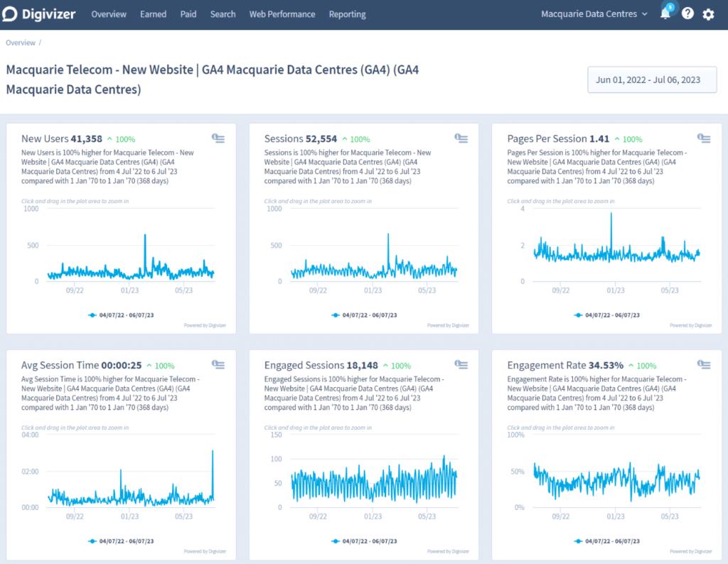Image resolution: width=728 pixels, height=564 pixels.
Task: Click Powered by Digivizer under Pages Per Session
Action: click(x=691, y=325)
